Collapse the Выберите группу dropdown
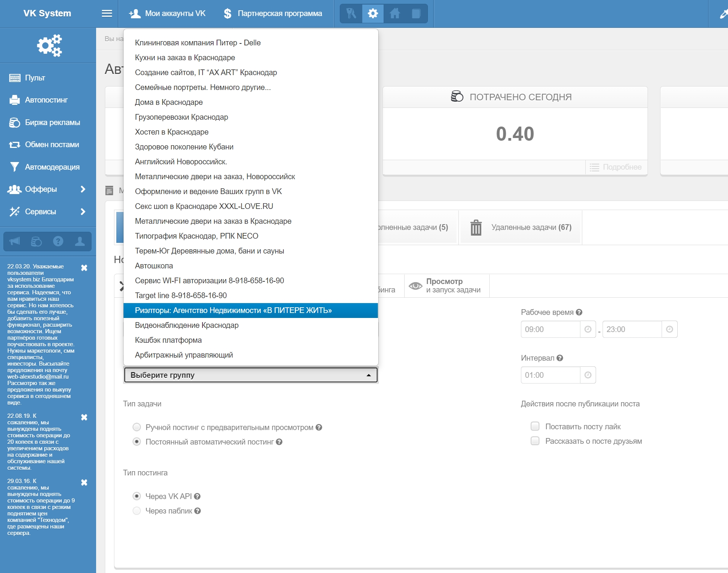Screen dimensions: 728x573 tap(251, 375)
